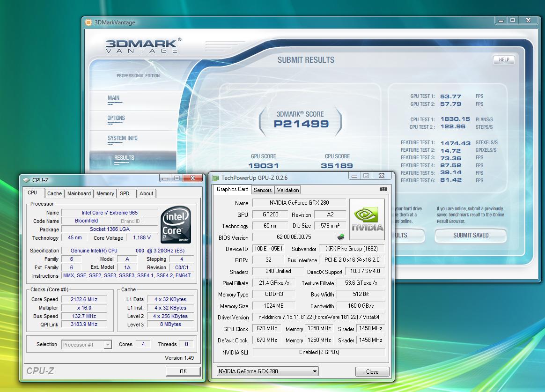Switch to the Mainboard tab in CPU-Z
Viewport: 545px width, 392px height.
coord(79,193)
